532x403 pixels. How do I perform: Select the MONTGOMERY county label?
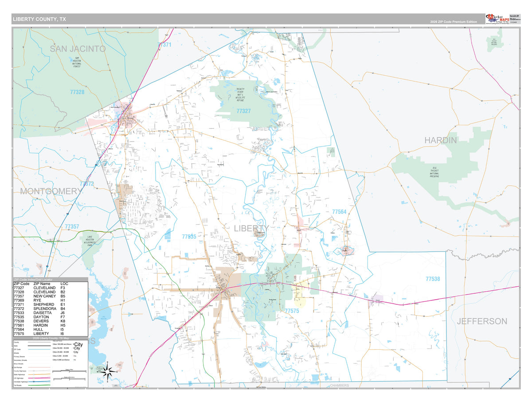tap(51, 191)
